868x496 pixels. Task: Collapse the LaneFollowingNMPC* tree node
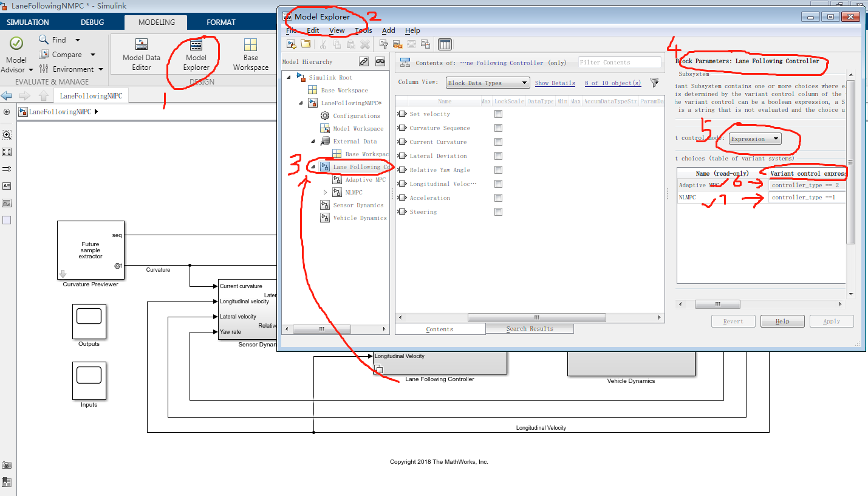[301, 103]
